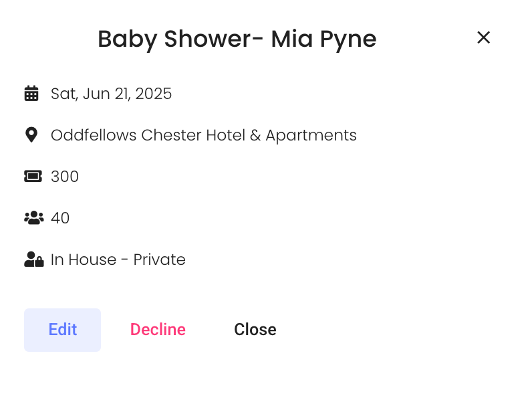Screen dimensions: 532x396
Task: Click the 300 ticket value
Action: pos(65,177)
